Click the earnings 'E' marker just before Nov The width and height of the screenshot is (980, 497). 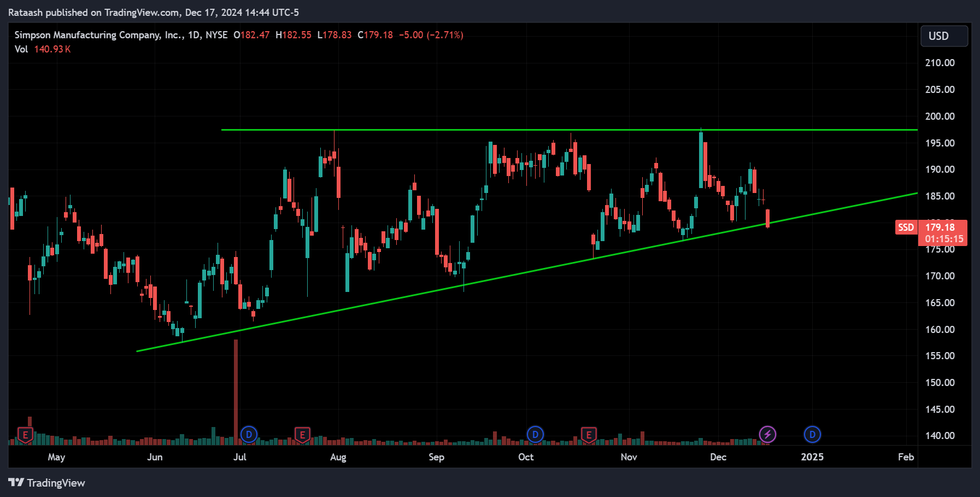click(x=589, y=435)
